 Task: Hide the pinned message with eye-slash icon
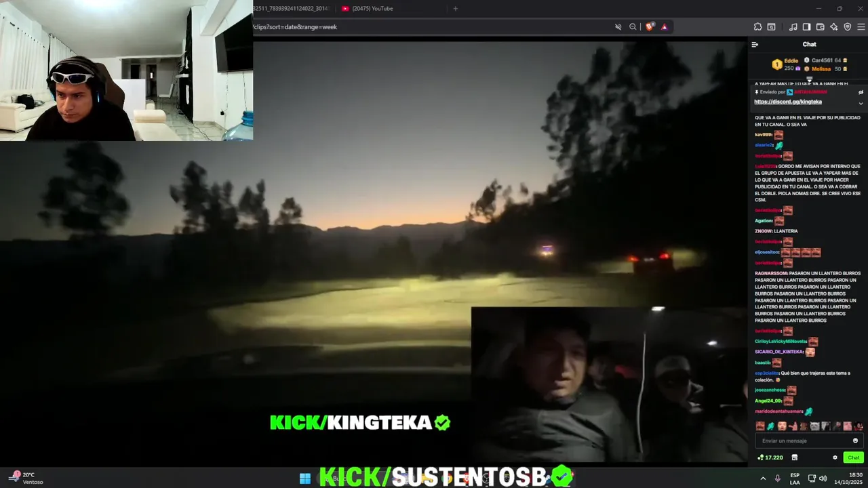click(x=861, y=92)
